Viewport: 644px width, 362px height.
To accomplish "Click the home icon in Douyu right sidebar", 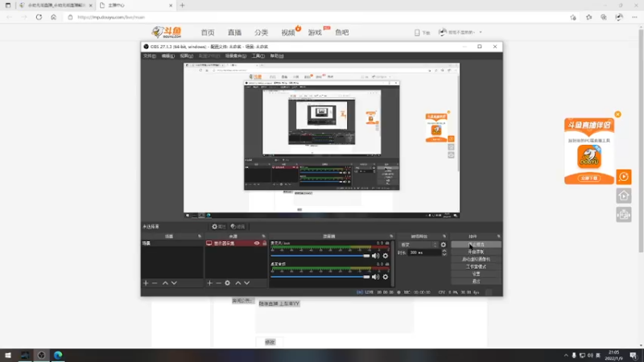I will [623, 195].
